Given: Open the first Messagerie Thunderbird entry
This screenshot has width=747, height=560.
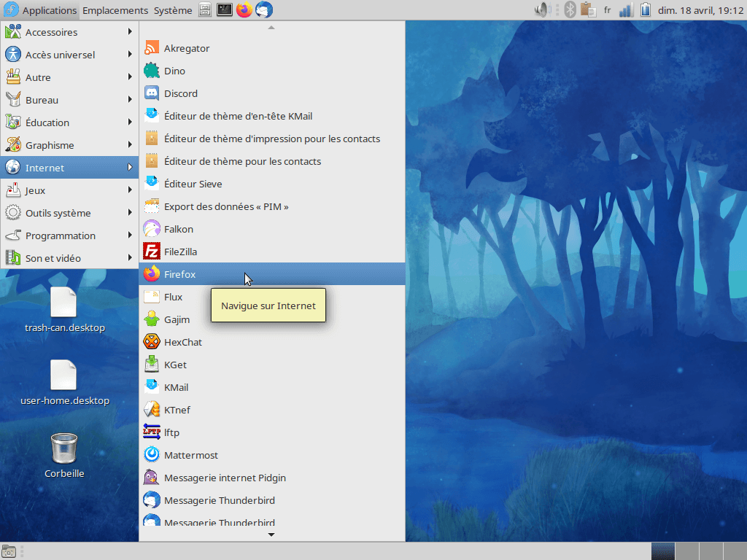Looking at the screenshot, I should 272,500.
